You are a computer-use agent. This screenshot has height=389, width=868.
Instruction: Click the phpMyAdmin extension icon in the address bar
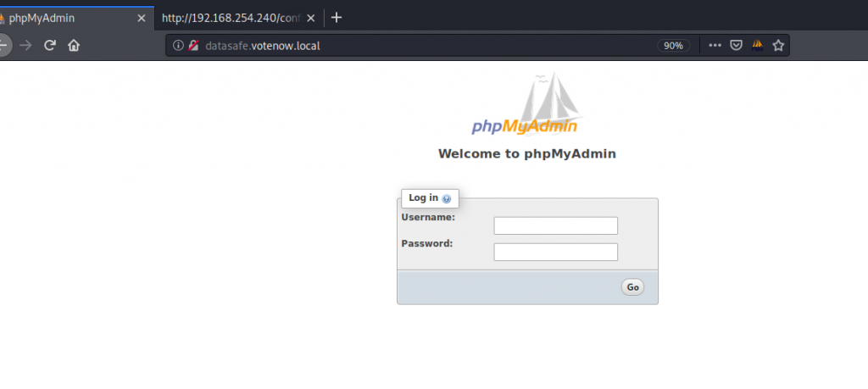click(x=757, y=46)
